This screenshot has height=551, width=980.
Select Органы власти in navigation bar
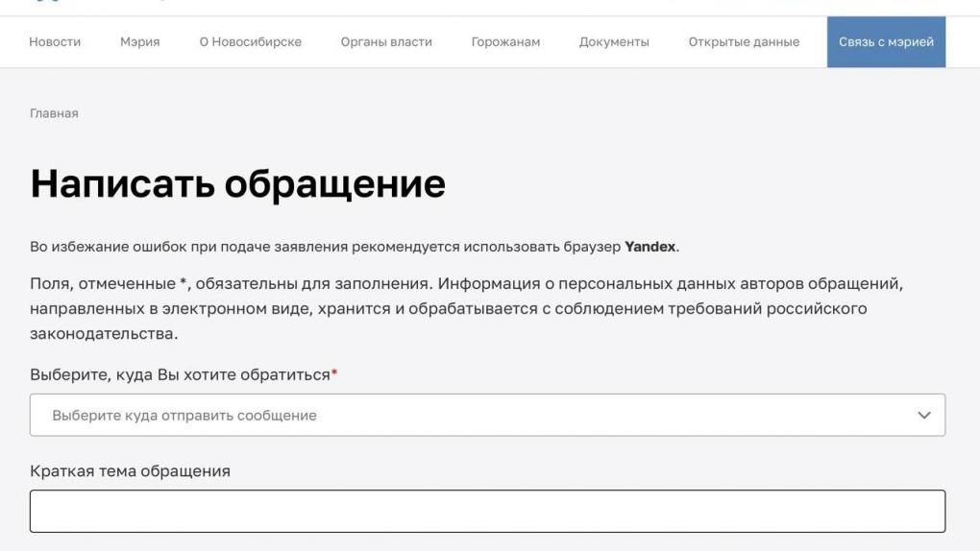tap(386, 42)
